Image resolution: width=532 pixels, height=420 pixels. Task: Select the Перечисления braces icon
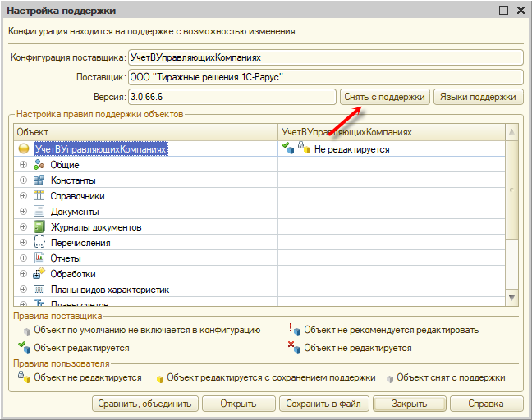click(x=39, y=243)
